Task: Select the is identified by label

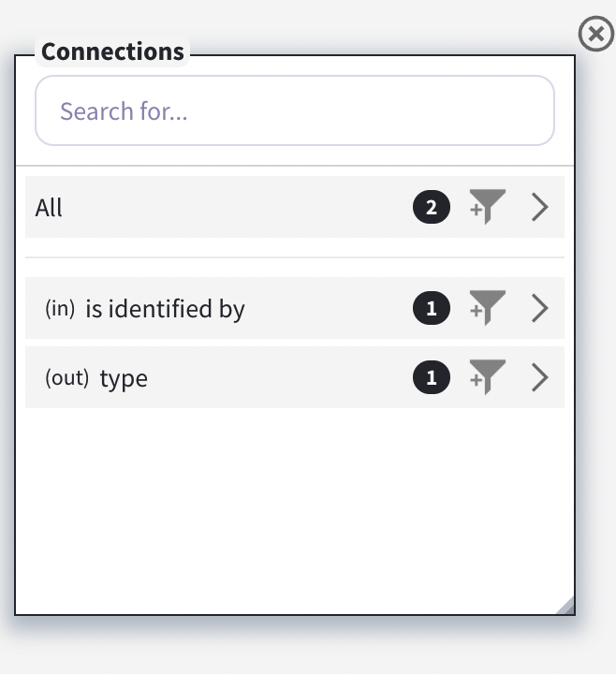Action: (x=165, y=309)
